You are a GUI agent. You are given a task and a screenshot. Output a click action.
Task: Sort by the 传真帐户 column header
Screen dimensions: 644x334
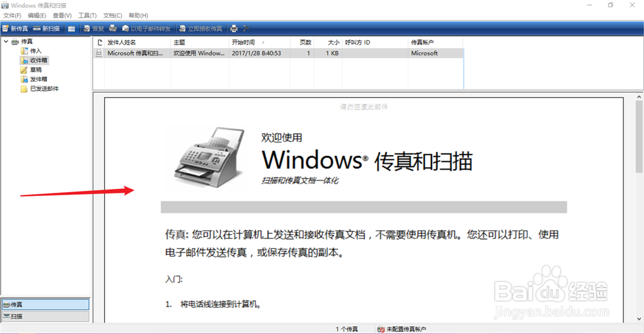pos(436,43)
